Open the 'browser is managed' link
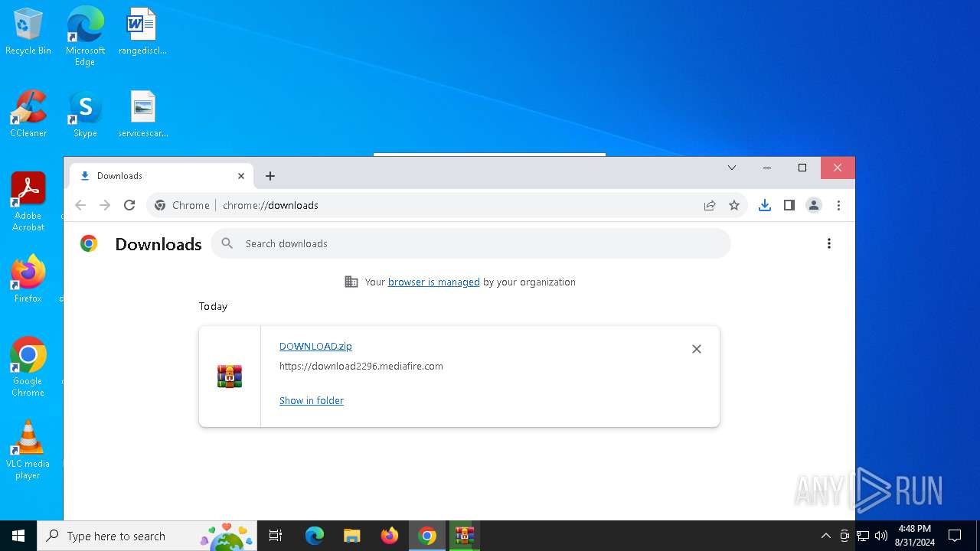The width and height of the screenshot is (980, 551). (433, 282)
